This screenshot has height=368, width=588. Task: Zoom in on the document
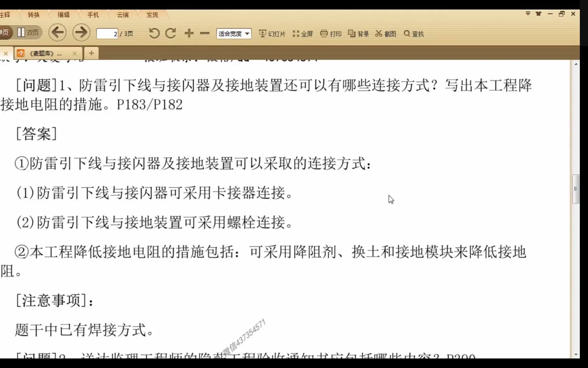tap(189, 33)
